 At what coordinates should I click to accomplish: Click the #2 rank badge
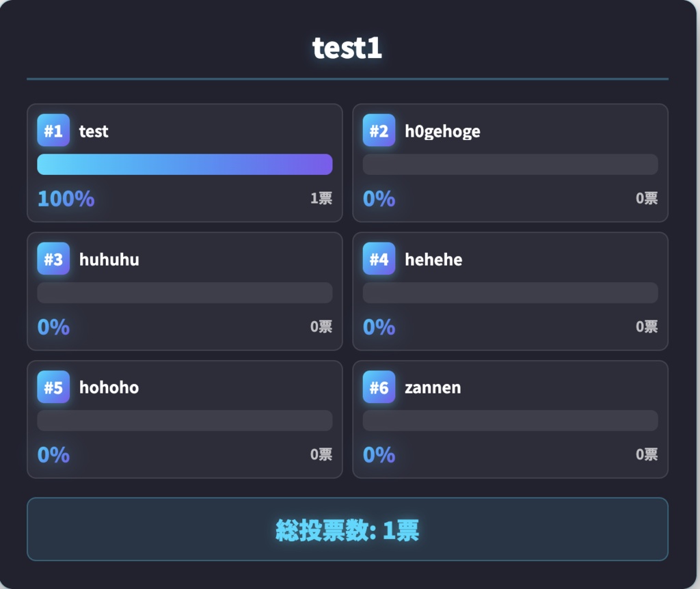[379, 131]
